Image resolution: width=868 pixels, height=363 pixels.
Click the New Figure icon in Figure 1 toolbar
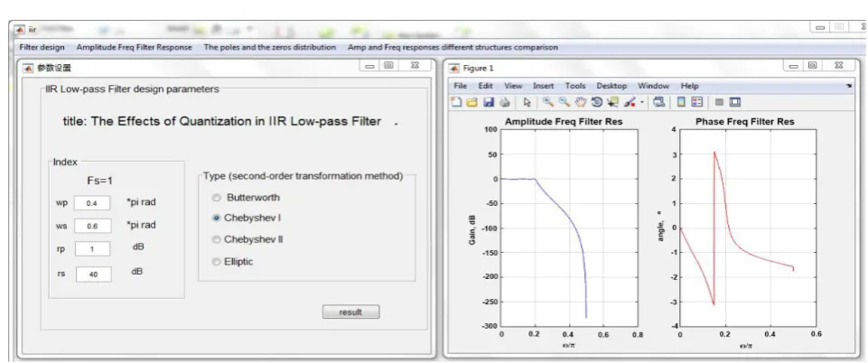point(455,102)
